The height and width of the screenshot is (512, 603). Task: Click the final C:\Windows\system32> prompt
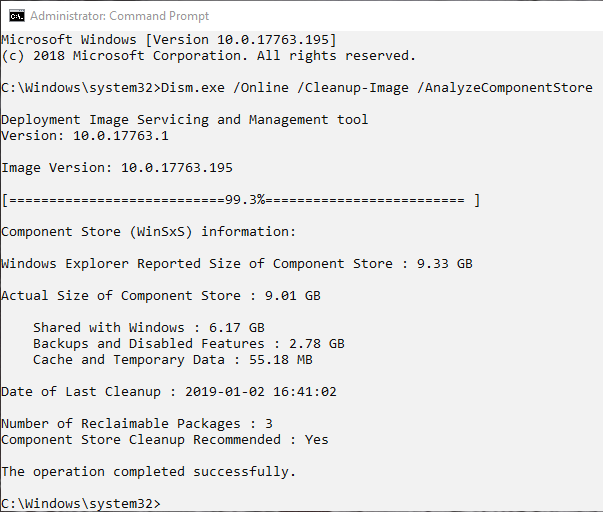81,504
